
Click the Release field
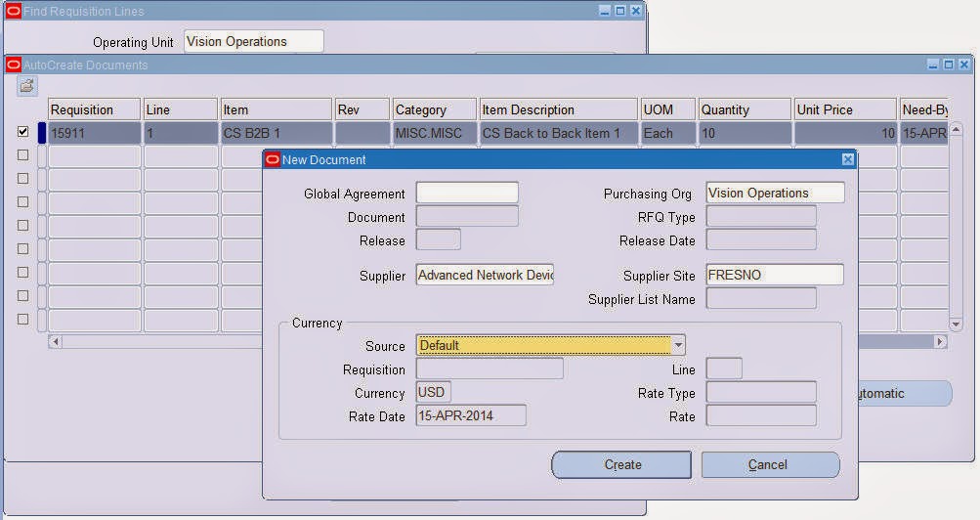coord(438,239)
